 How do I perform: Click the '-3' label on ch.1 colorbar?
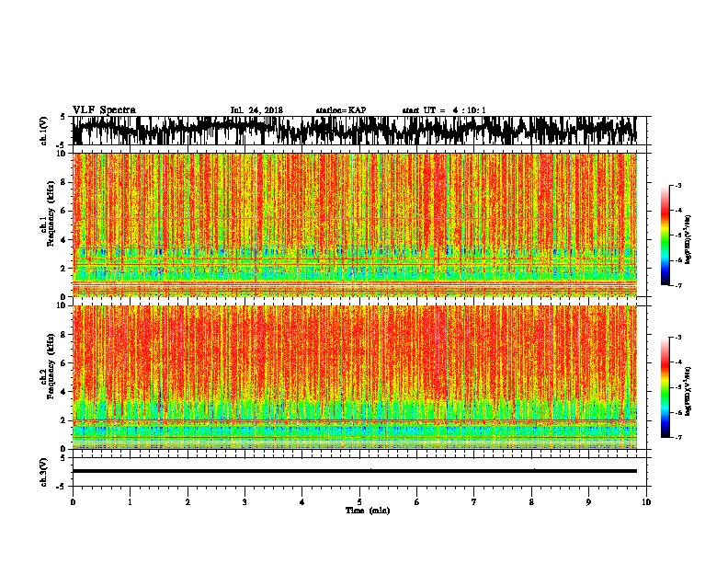[678, 185]
